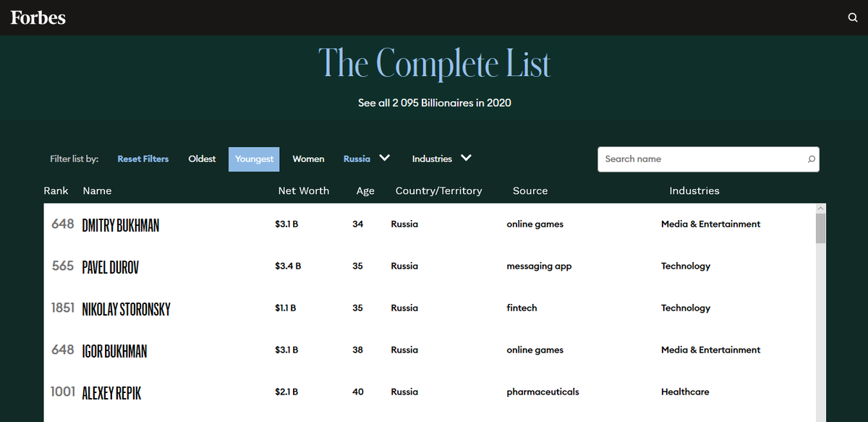868x422 pixels.
Task: Select Media & Entertainment in Dmitry Bukhman's row
Action: click(711, 224)
